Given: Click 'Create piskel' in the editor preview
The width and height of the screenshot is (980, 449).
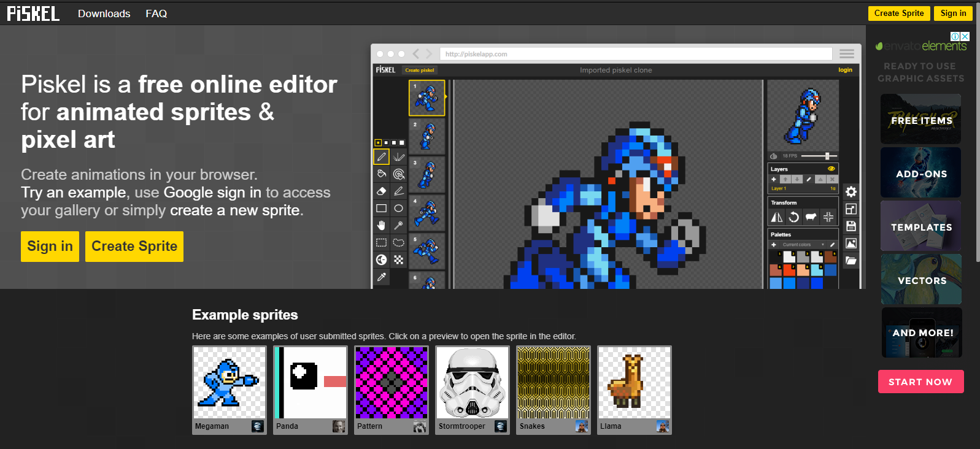Looking at the screenshot, I should click(420, 70).
